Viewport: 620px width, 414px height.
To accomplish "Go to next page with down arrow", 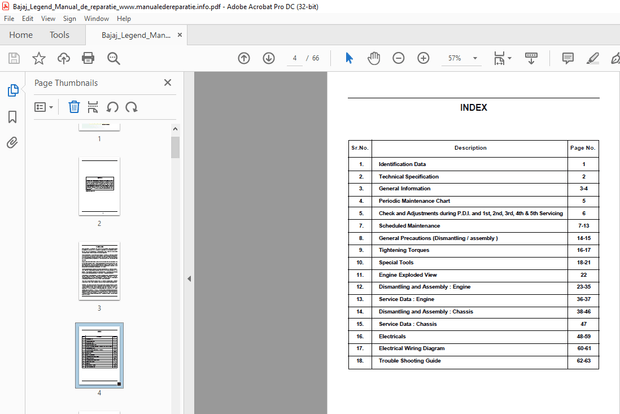I will point(268,58).
